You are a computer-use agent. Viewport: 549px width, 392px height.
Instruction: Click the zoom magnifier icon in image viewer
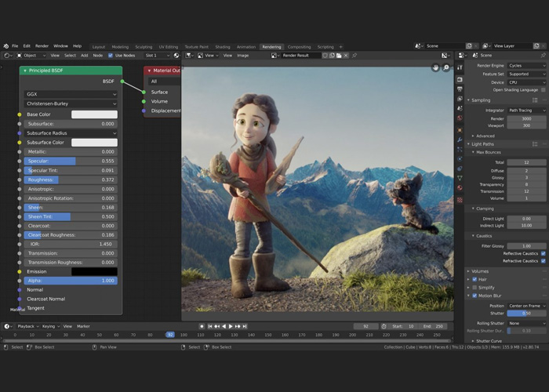click(446, 67)
